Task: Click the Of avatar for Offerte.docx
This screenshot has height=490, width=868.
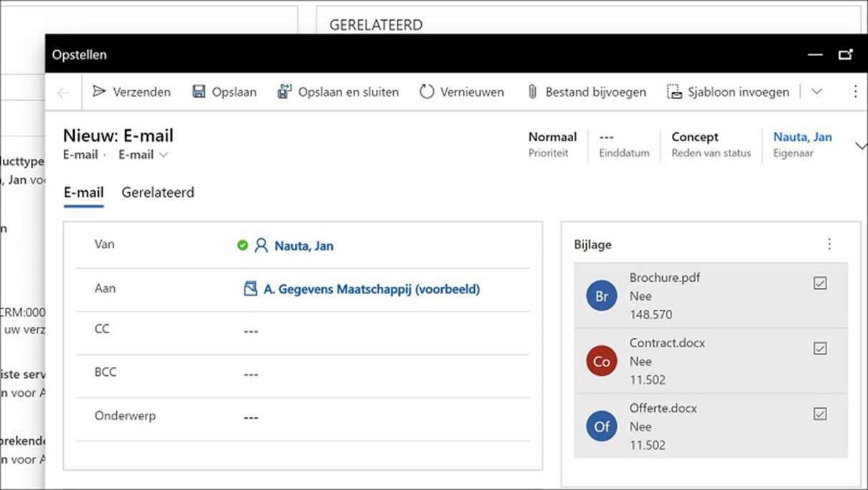Action: click(x=602, y=426)
